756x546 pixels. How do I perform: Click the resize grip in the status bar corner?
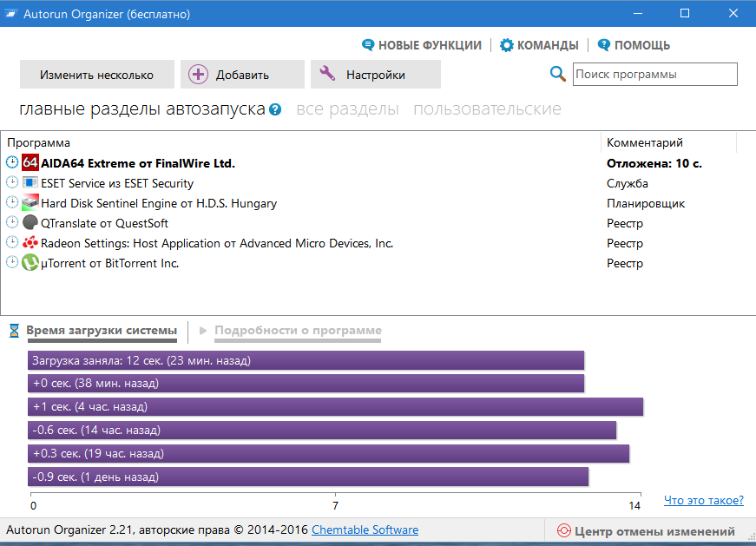pos(751,536)
